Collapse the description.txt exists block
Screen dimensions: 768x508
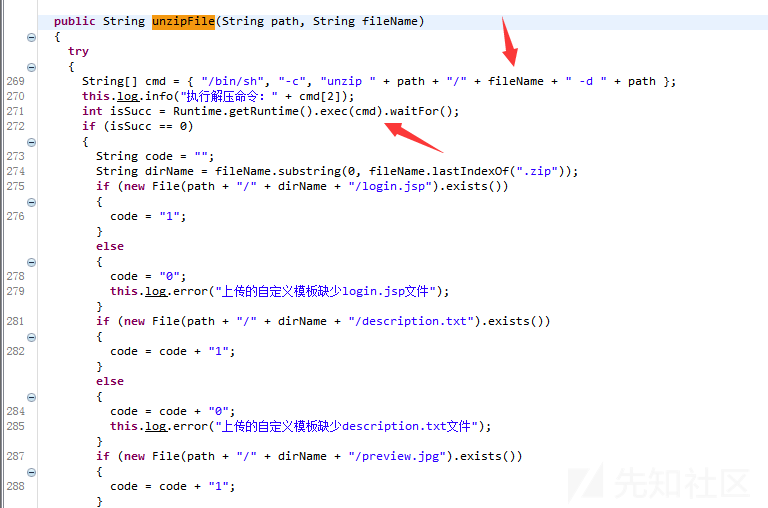31,337
